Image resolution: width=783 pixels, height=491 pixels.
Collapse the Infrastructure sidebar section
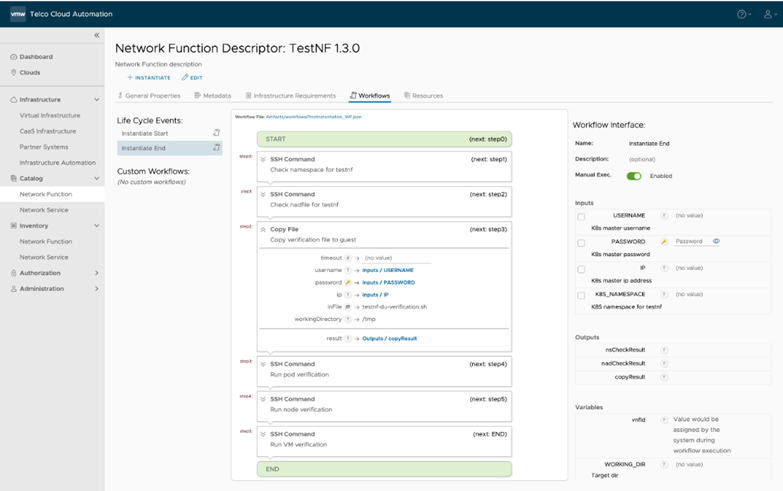coord(96,100)
